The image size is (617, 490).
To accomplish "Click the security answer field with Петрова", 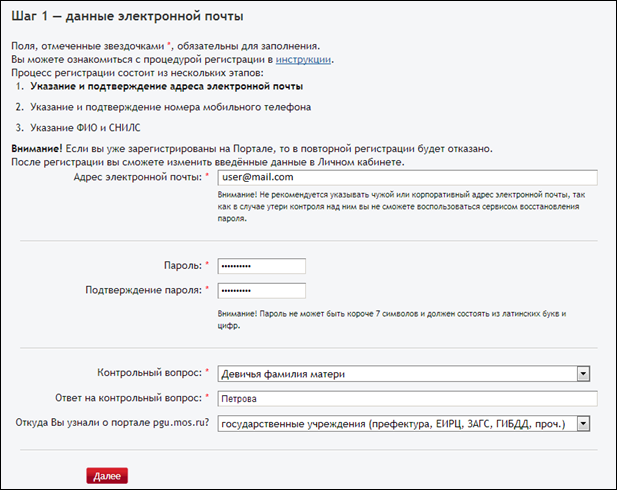I will click(407, 399).
